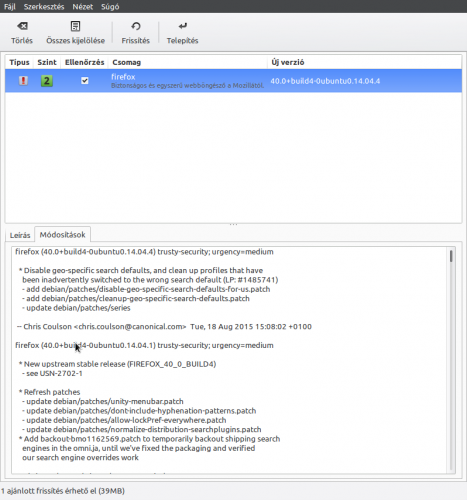The height and width of the screenshot is (500, 467).
Task: Click the 'Disable geo-specific search defaults' line
Action: [141, 270]
